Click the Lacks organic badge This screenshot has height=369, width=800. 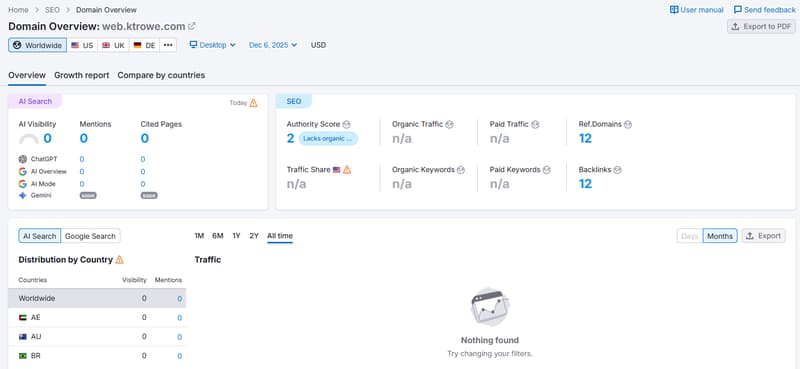tap(328, 139)
